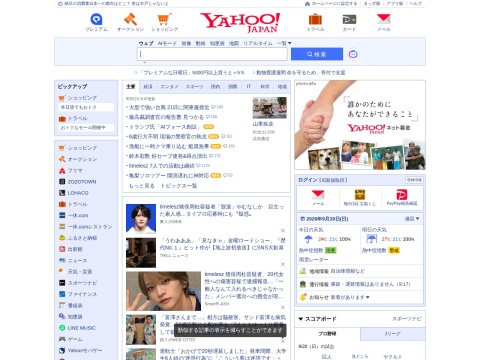Screen dimensions: 480x360
Task: Switch scoreboard to the Jリーグ tab
Action: [x=393, y=334]
